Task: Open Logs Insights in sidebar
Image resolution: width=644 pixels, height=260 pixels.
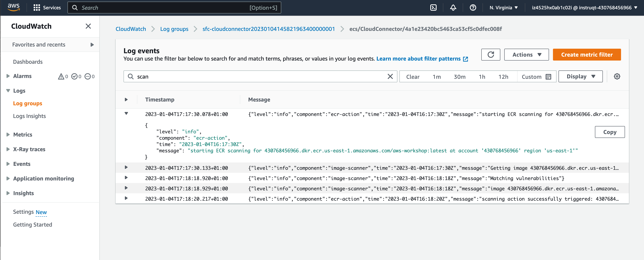Action: coord(29,116)
